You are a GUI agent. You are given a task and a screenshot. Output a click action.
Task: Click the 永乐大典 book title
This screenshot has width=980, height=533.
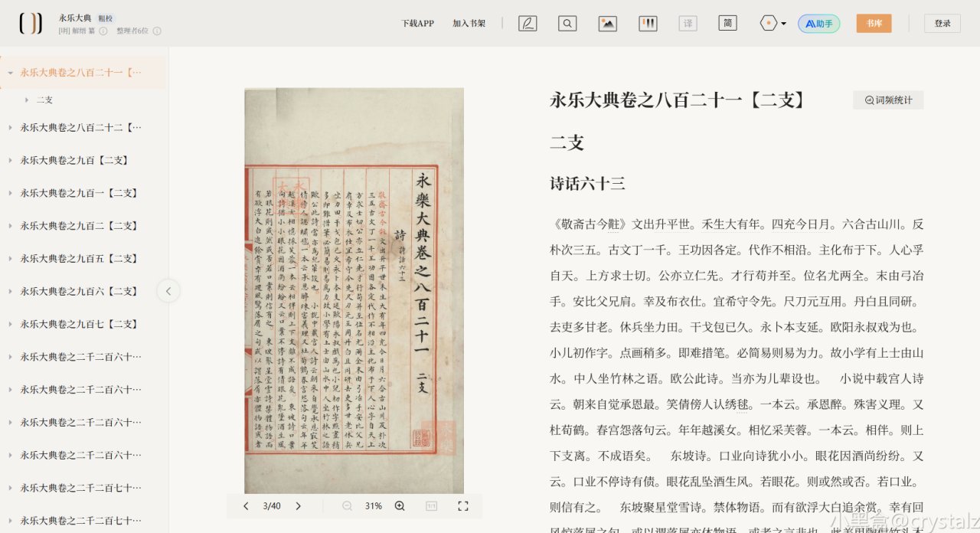click(x=74, y=18)
